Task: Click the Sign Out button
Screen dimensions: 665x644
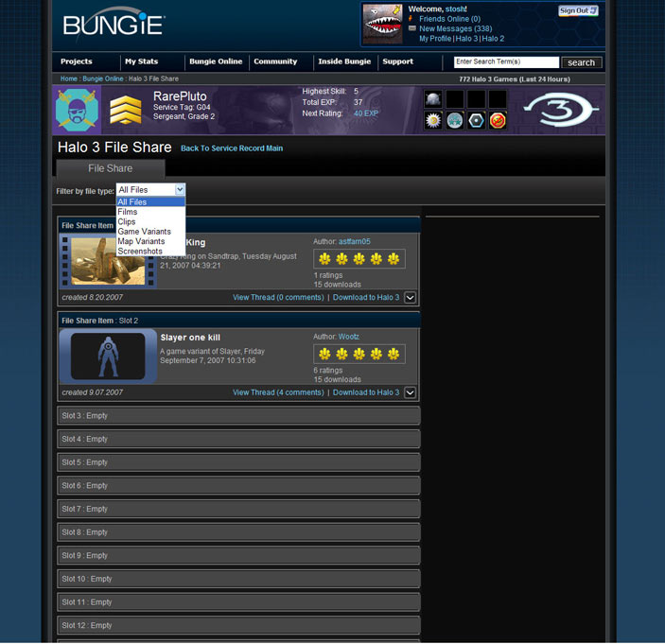Action: click(579, 10)
